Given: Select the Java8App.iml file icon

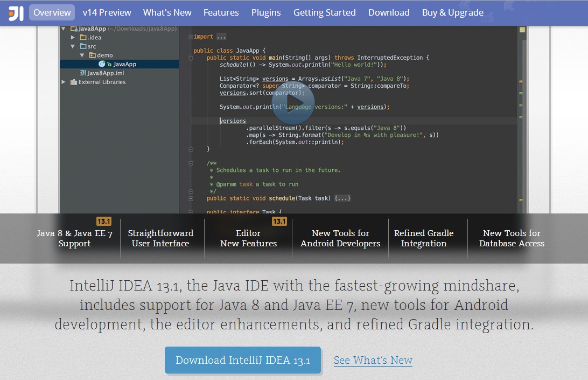Looking at the screenshot, I should click(x=83, y=73).
